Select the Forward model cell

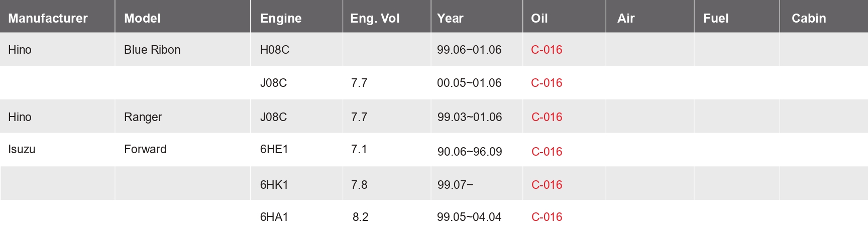point(145,149)
